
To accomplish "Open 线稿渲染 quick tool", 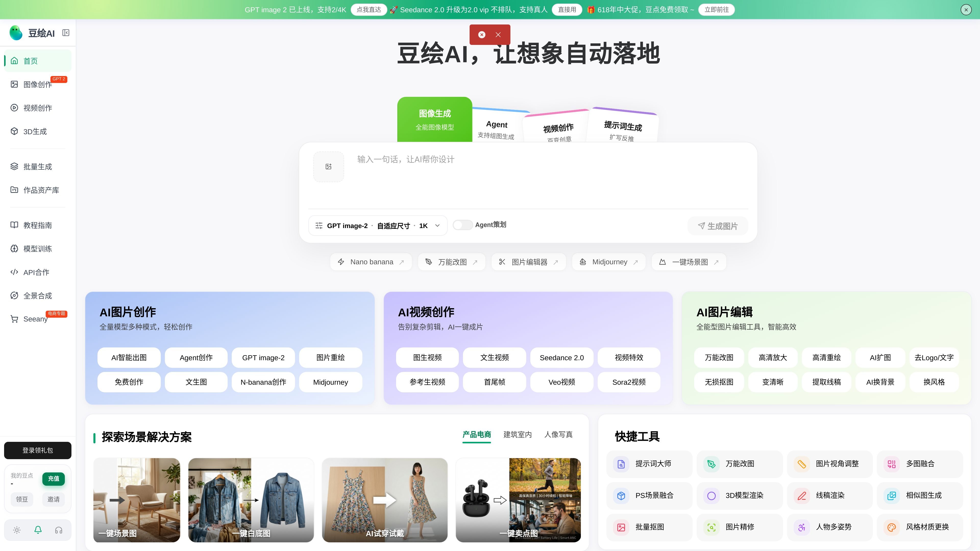I will (830, 495).
